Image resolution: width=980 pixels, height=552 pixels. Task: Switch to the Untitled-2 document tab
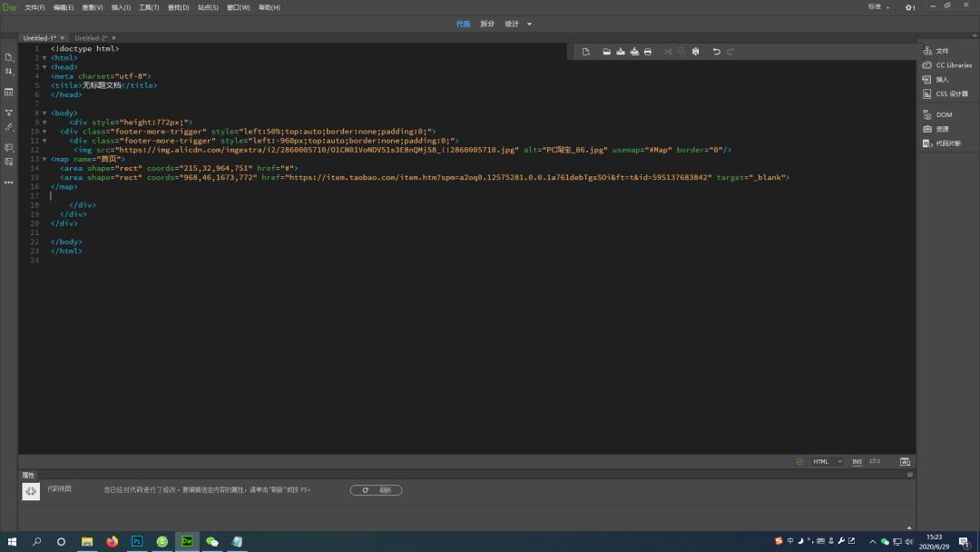(x=91, y=38)
